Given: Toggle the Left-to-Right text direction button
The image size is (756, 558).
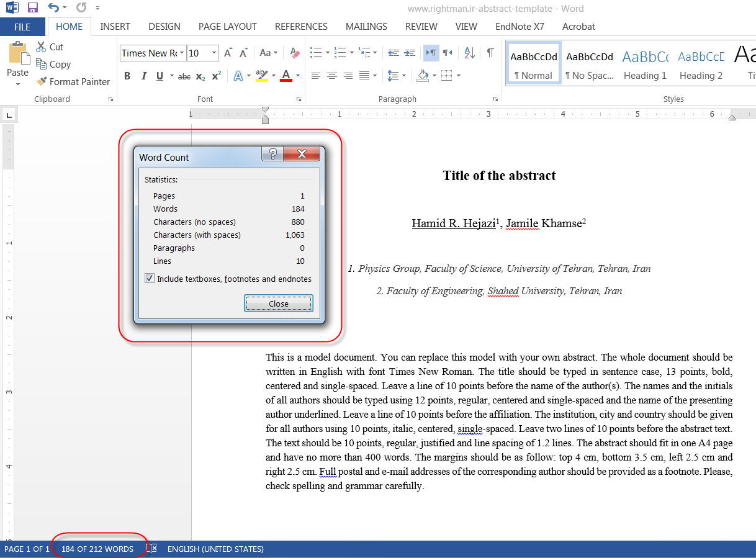Looking at the screenshot, I should click(x=431, y=53).
